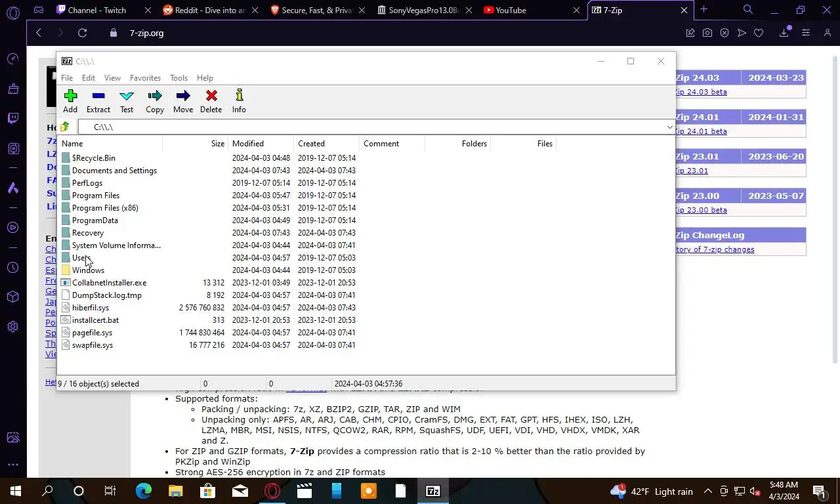Open the Edit menu
The width and height of the screenshot is (840, 504).
tap(89, 78)
